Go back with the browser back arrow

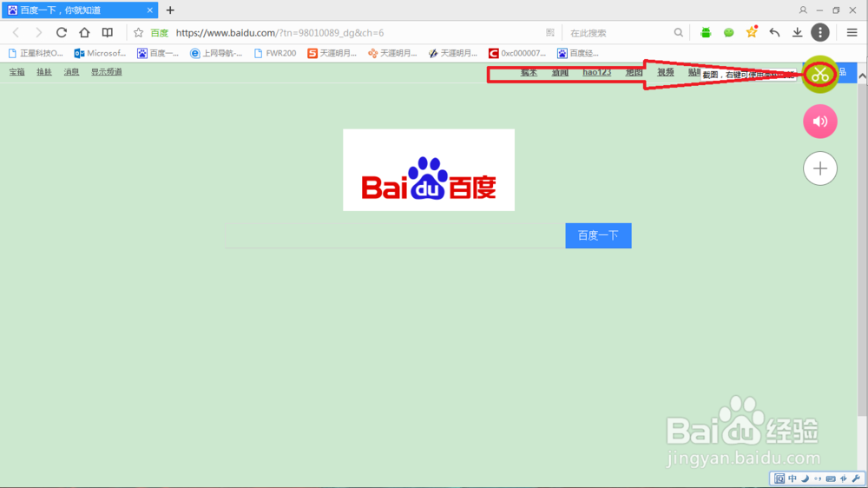pyautogui.click(x=16, y=33)
